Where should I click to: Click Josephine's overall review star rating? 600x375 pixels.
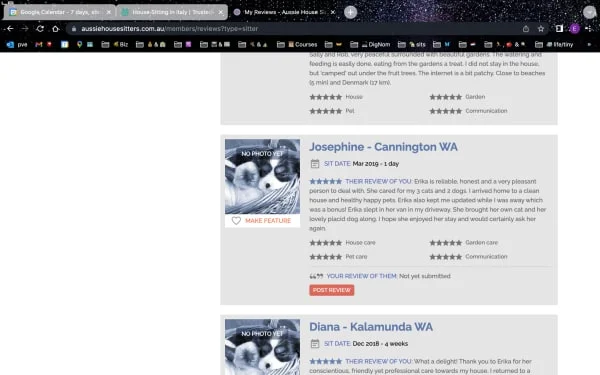[x=326, y=181]
